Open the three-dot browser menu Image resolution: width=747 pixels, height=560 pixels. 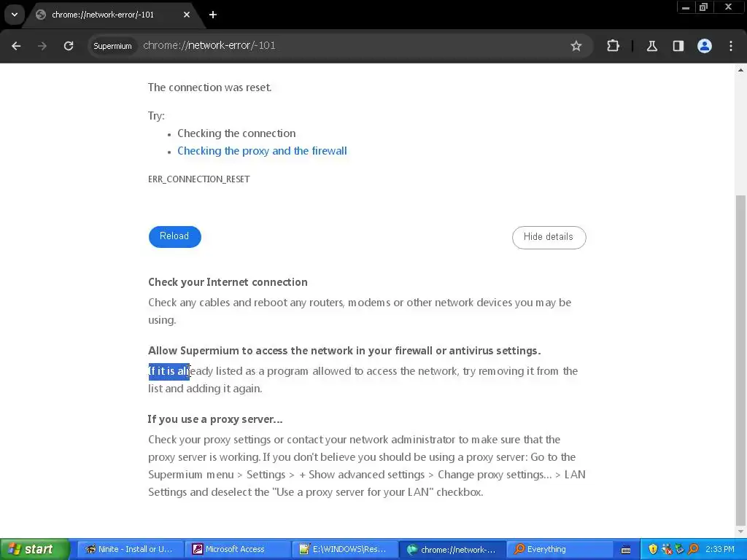(731, 46)
